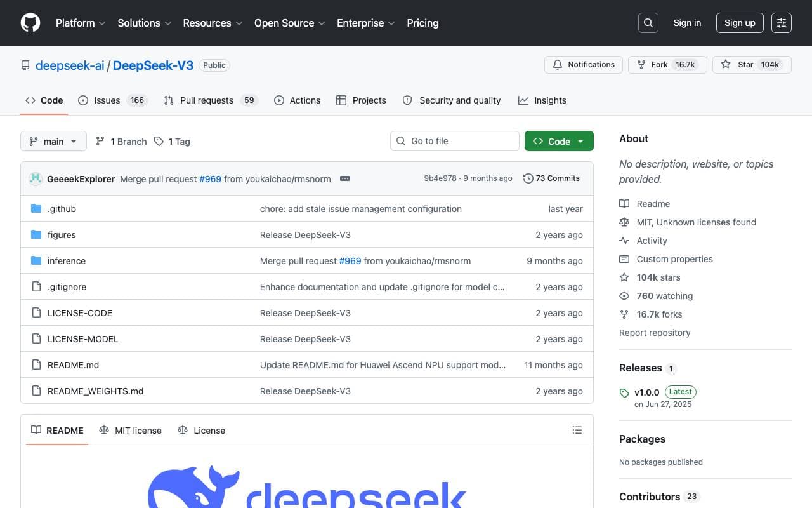Switch to the Issues tab
The height and width of the screenshot is (508, 812).
pos(112,100)
